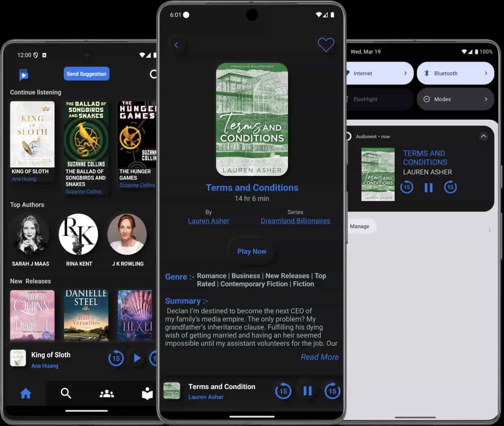Tap the Wed, Mar 19 date
Screen dimensions: 504x426
(366, 52)
